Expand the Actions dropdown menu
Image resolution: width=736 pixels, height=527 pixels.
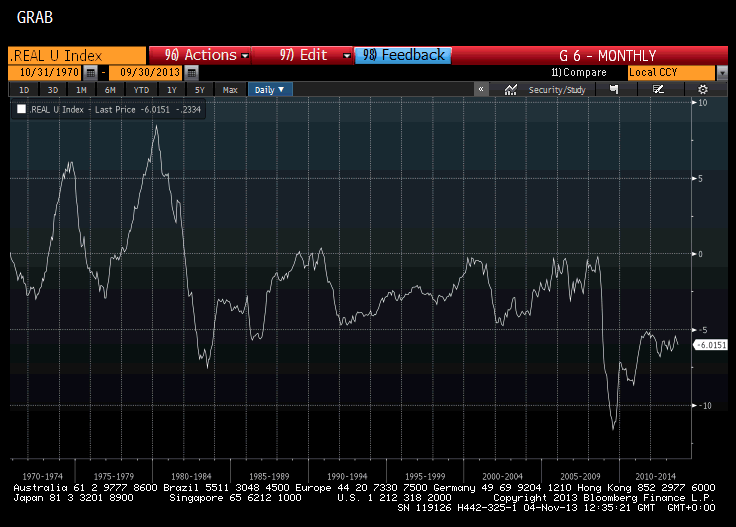pyautogui.click(x=245, y=56)
